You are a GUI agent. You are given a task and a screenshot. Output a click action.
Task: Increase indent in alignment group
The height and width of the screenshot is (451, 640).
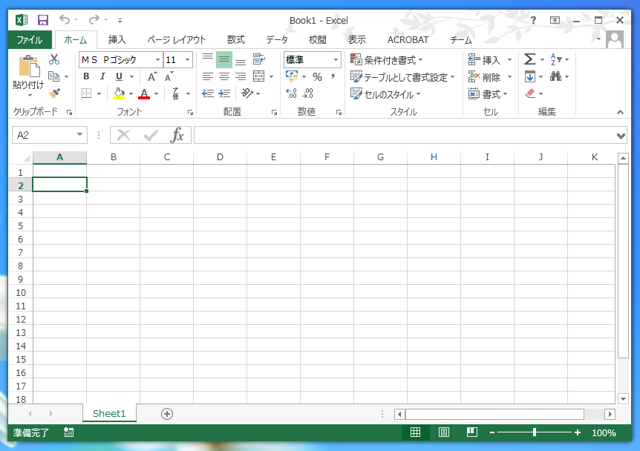click(224, 93)
